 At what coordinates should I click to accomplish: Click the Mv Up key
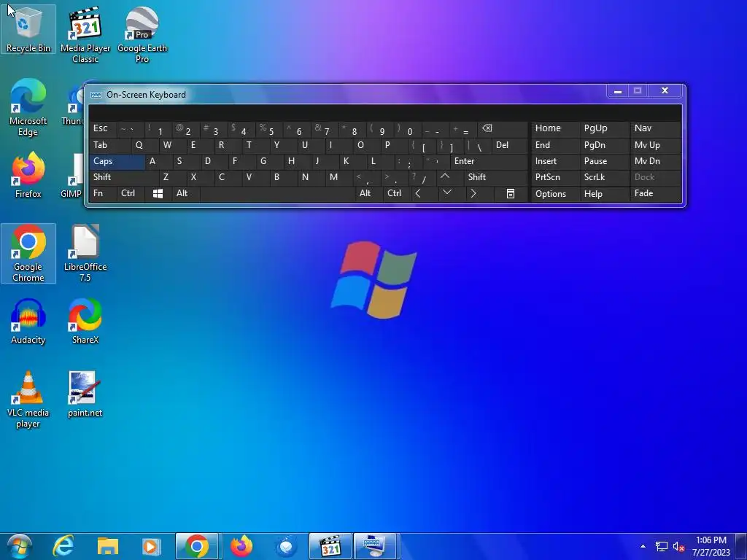656,145
